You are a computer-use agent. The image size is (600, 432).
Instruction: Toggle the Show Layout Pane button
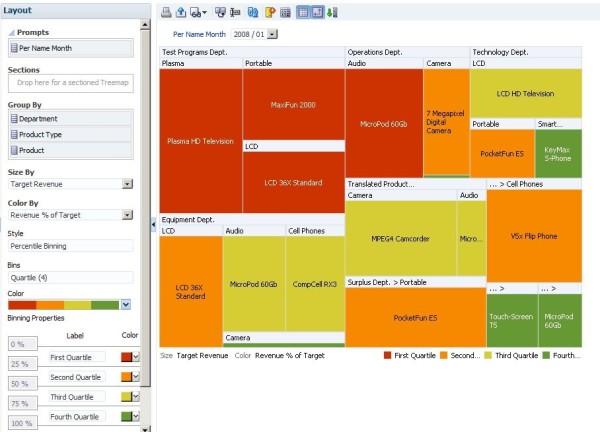317,12
